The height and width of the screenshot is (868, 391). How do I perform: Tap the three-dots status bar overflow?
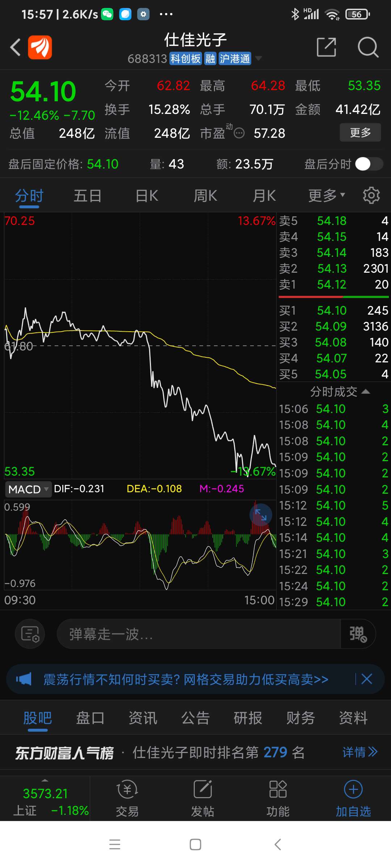click(x=166, y=14)
